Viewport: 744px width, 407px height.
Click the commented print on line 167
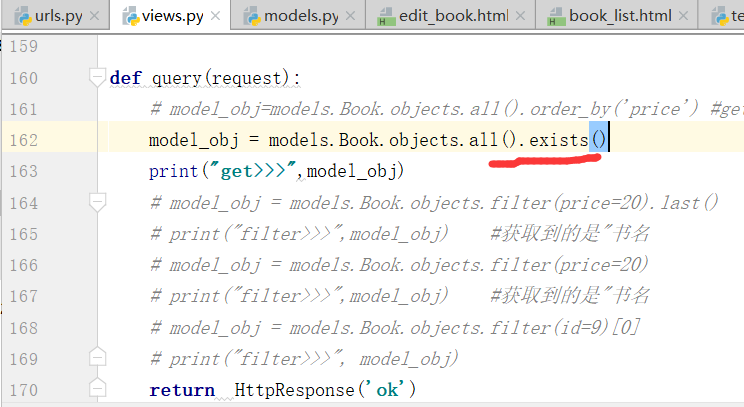pos(400,296)
